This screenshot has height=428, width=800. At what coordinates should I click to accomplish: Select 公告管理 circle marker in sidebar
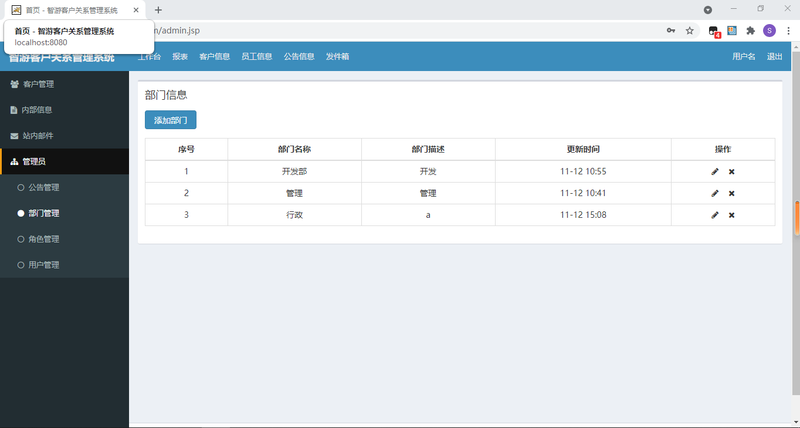coord(21,187)
